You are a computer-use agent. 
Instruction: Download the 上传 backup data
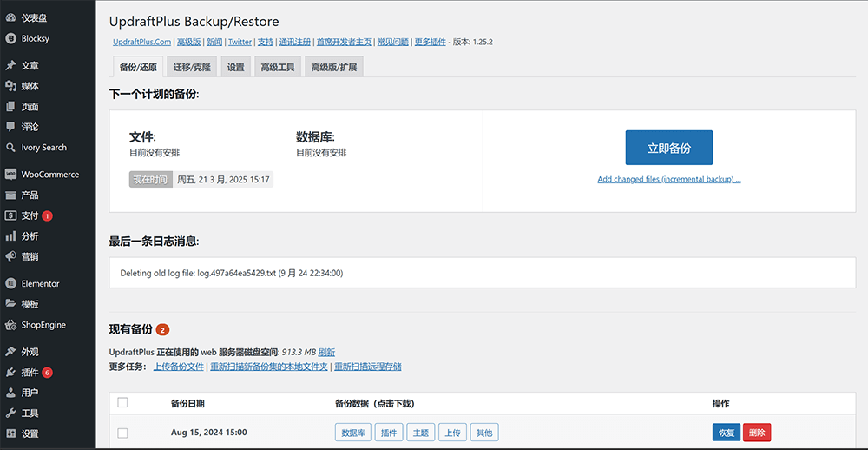pos(453,433)
